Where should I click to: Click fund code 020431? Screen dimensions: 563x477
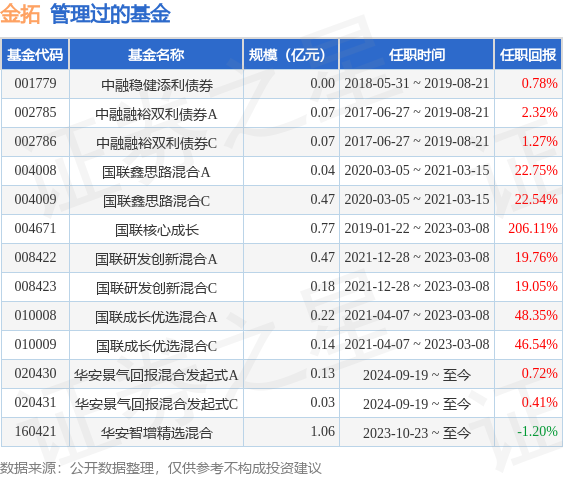(x=36, y=402)
